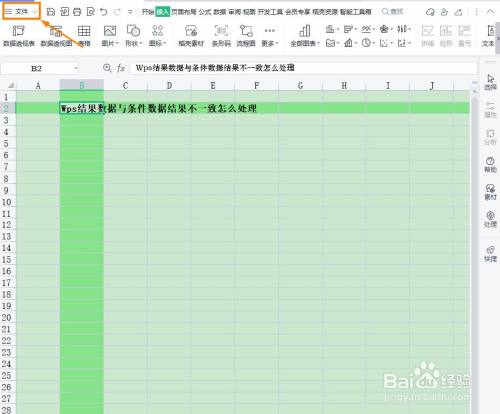Viewport: 500px width, 414px height.
Task: Click the Undo arrow icon
Action: point(104,12)
